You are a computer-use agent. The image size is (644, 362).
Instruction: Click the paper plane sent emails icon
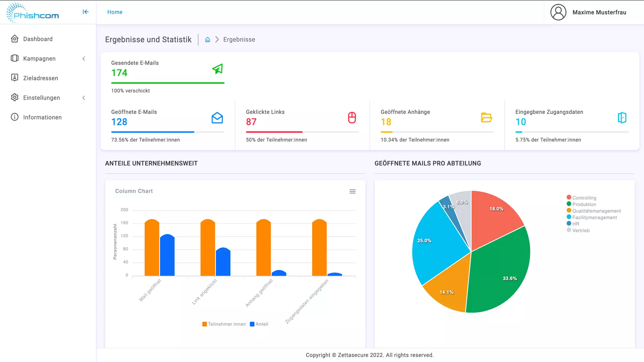click(217, 69)
